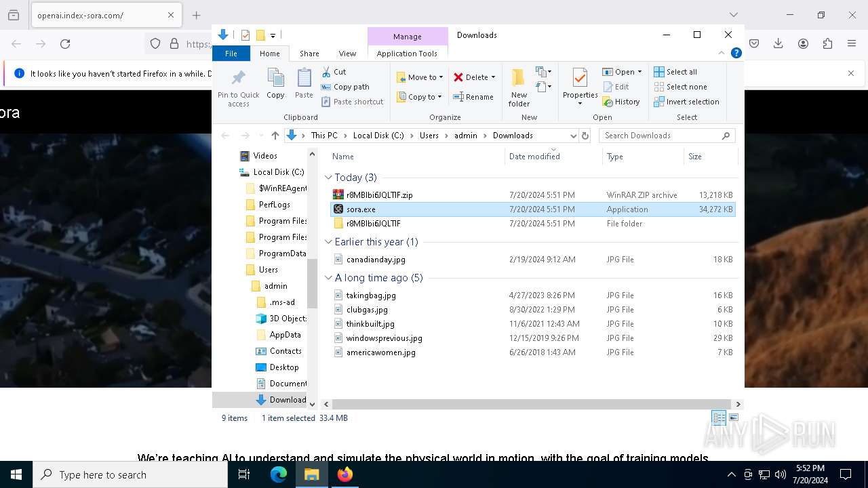Click Invert selection

[x=686, y=102]
